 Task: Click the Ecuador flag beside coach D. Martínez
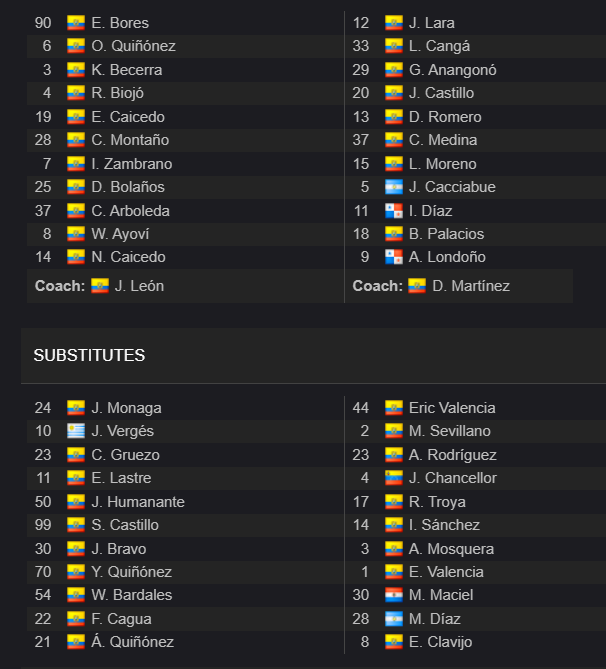tap(417, 286)
